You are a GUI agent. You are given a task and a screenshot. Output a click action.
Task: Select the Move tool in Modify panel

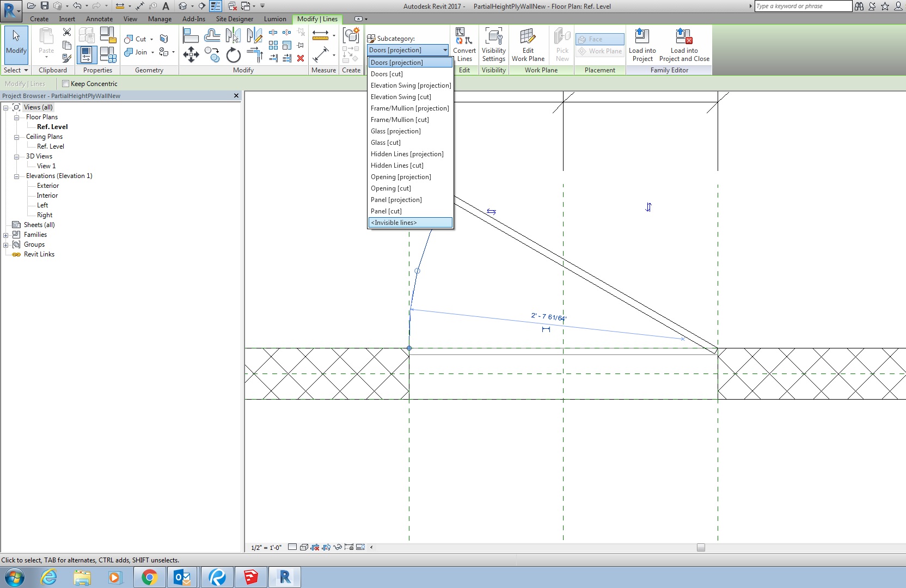click(x=191, y=54)
